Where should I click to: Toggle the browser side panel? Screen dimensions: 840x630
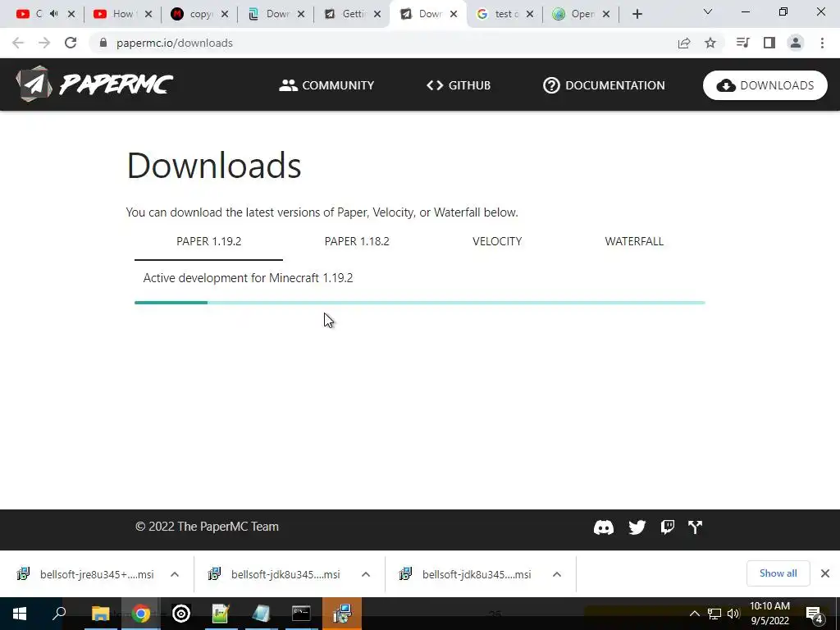point(769,43)
